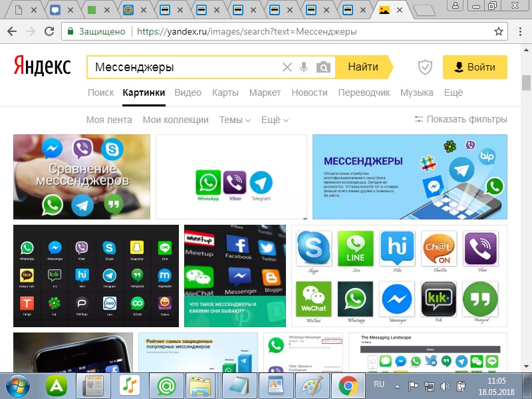532x399 pixels.
Task: Click the RU language indicator
Action: click(378, 384)
